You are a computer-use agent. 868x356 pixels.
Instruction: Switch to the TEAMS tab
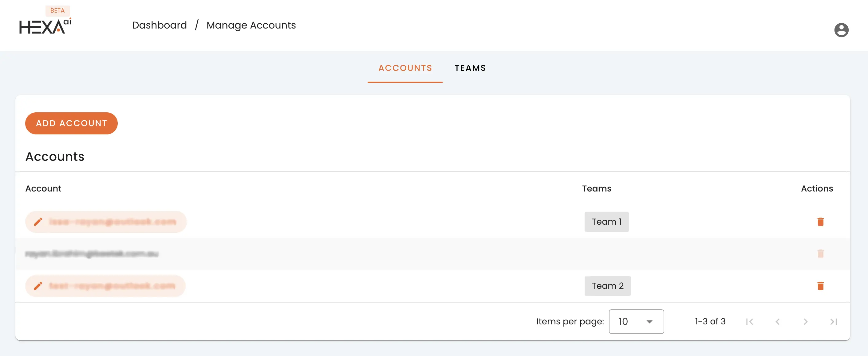470,68
